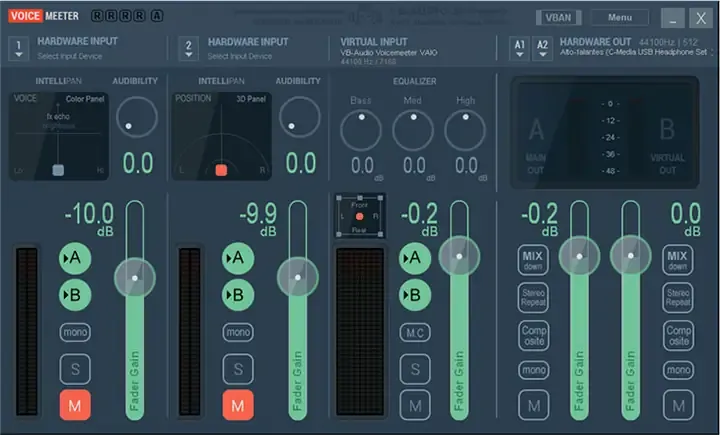Unmute Hardware Input 1 with M button
The image size is (720, 435).
tap(75, 405)
